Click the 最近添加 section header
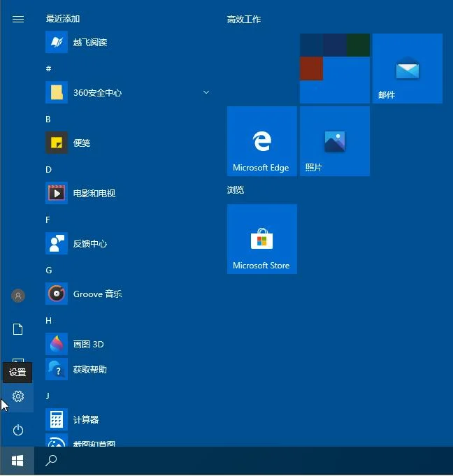 tap(63, 19)
